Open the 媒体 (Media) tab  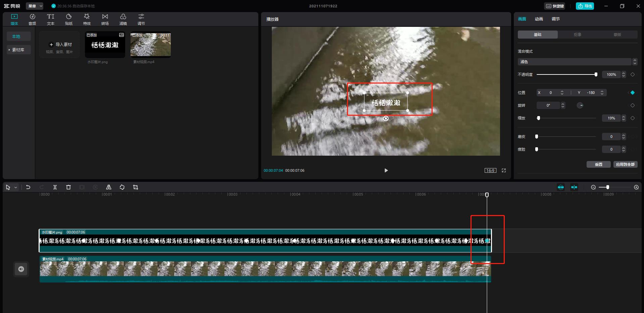click(x=14, y=19)
